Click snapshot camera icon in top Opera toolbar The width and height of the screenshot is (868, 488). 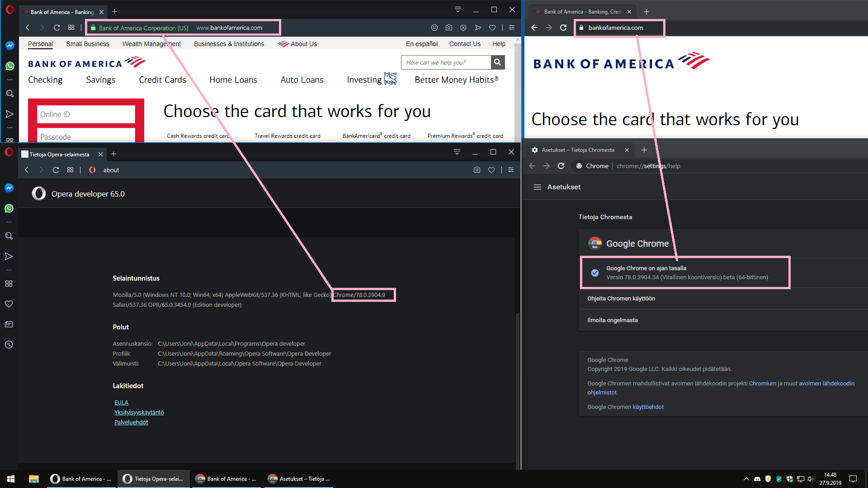click(x=448, y=28)
